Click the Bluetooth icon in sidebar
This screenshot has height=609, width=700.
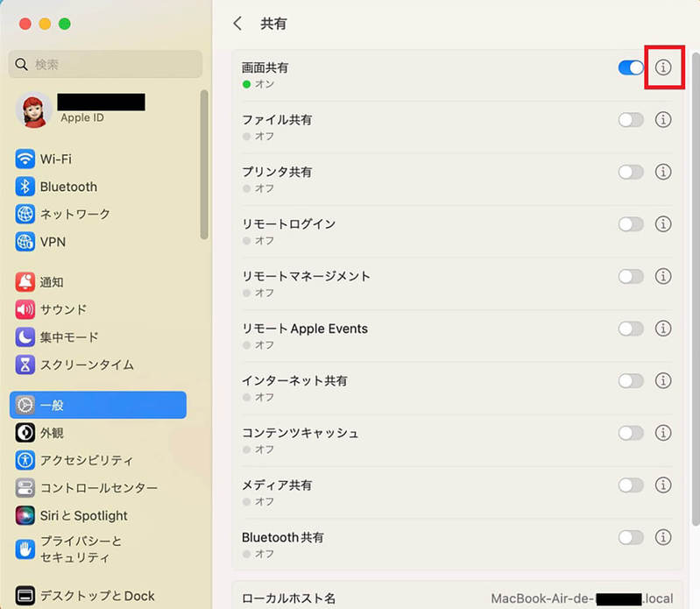[25, 187]
